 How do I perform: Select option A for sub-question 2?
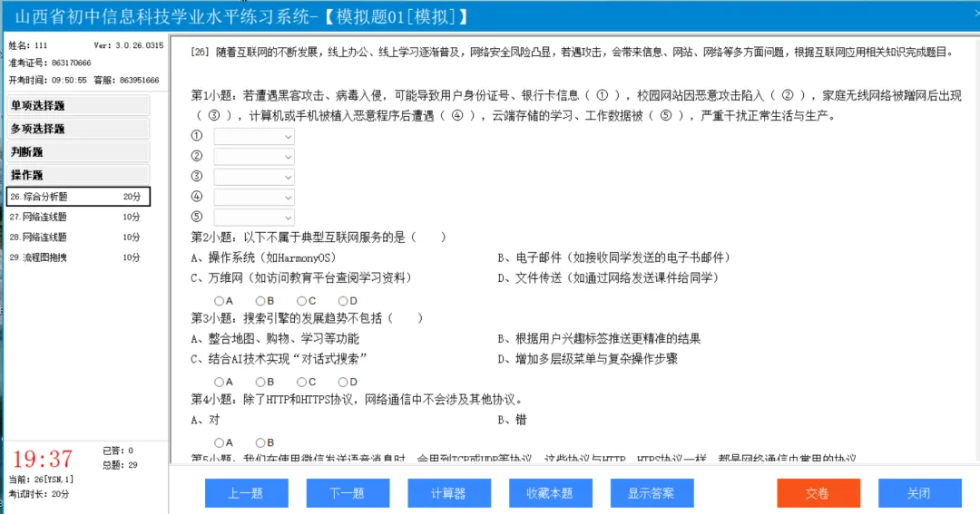pyautogui.click(x=220, y=301)
